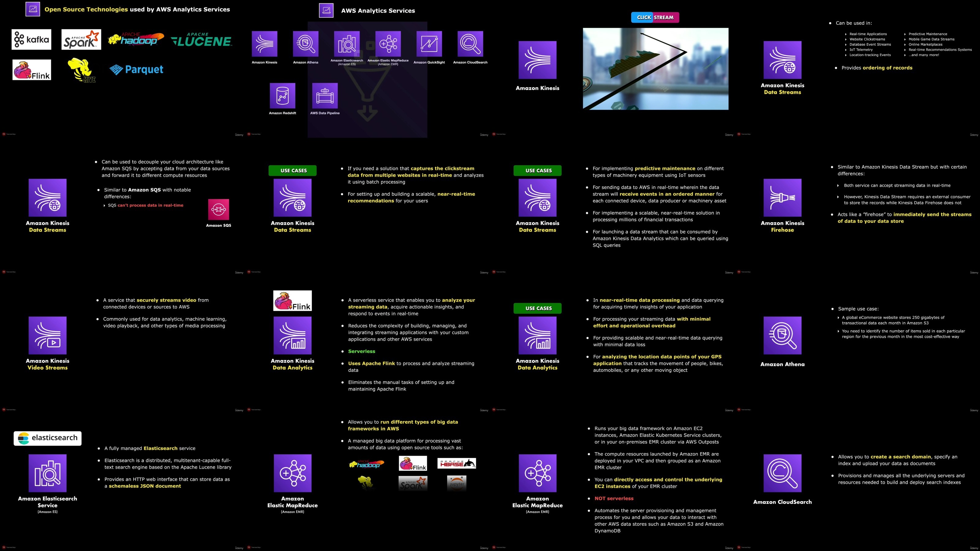The image size is (980, 551).
Task: Select the small Amazon CloudSearch icon in services grid
Action: point(470,44)
